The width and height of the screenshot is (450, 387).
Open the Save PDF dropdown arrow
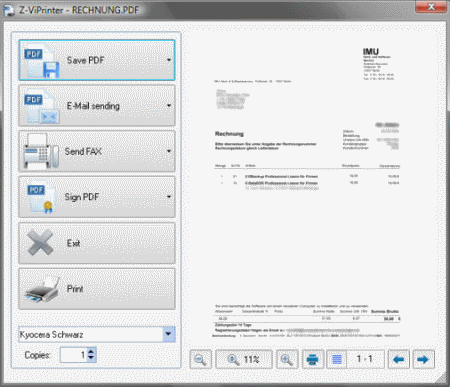point(169,60)
